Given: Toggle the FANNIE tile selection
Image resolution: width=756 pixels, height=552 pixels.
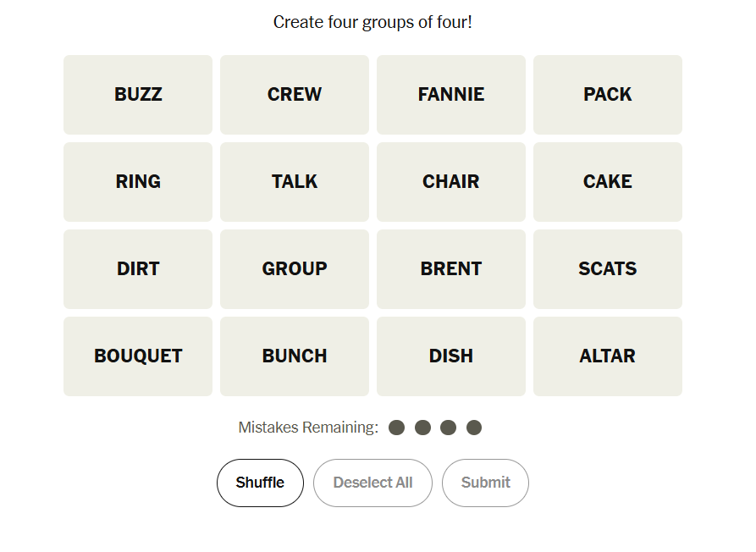Looking at the screenshot, I should [x=451, y=95].
